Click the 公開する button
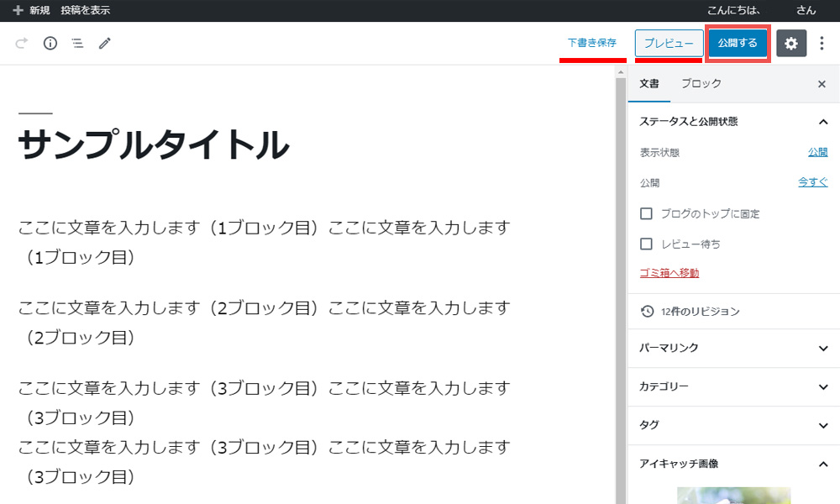 (738, 43)
